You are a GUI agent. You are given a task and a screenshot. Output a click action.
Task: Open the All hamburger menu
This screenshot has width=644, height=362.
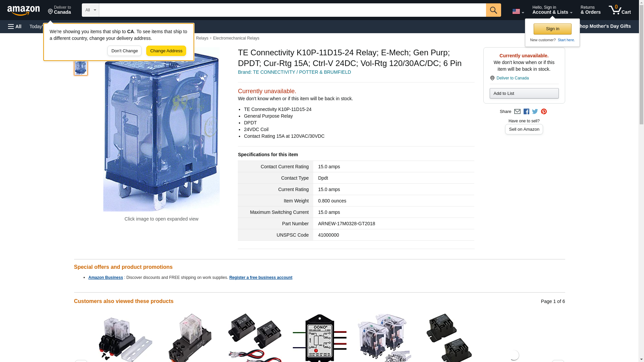pos(15,26)
